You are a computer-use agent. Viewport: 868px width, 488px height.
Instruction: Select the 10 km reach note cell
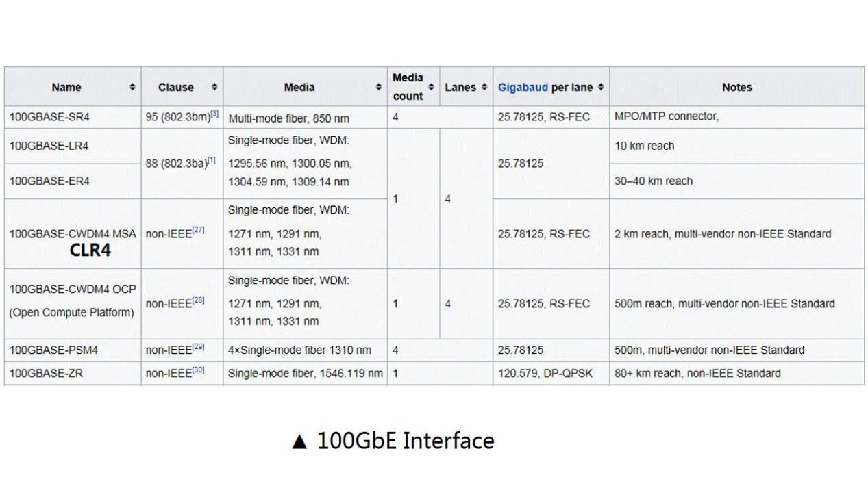coord(736,146)
